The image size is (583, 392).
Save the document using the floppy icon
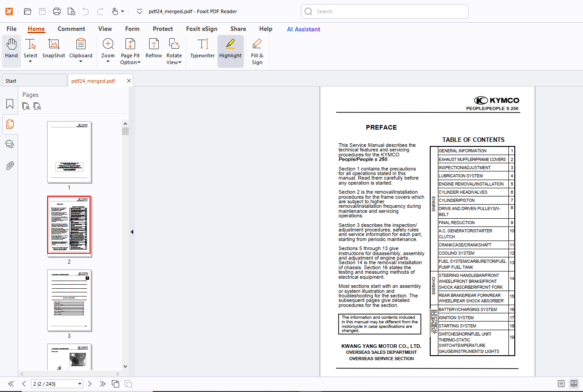coord(42,11)
